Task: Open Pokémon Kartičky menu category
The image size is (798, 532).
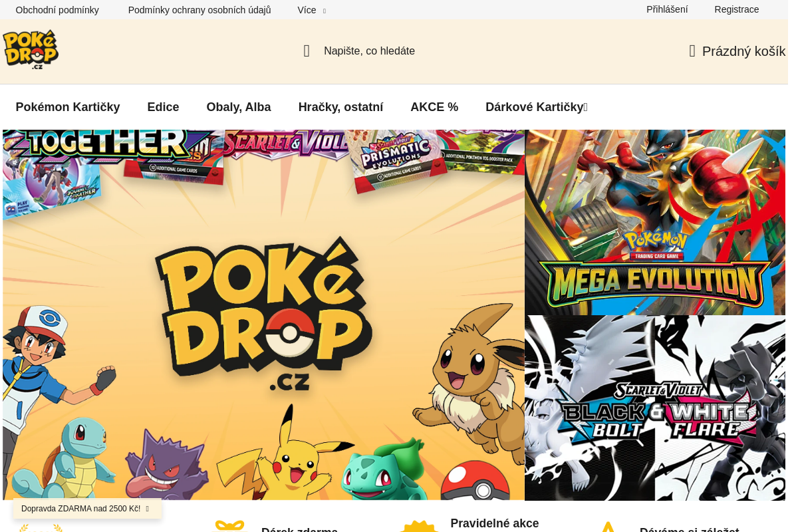Action: (x=68, y=107)
